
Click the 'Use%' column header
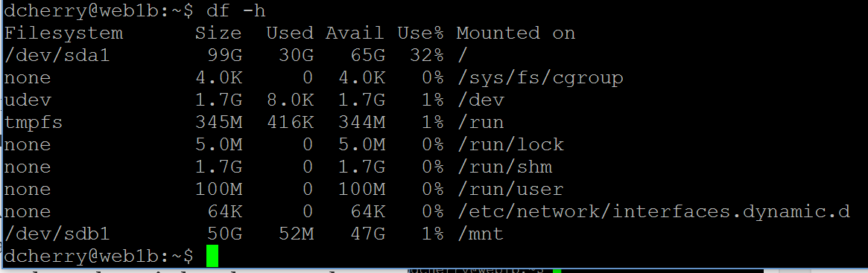coord(421,33)
